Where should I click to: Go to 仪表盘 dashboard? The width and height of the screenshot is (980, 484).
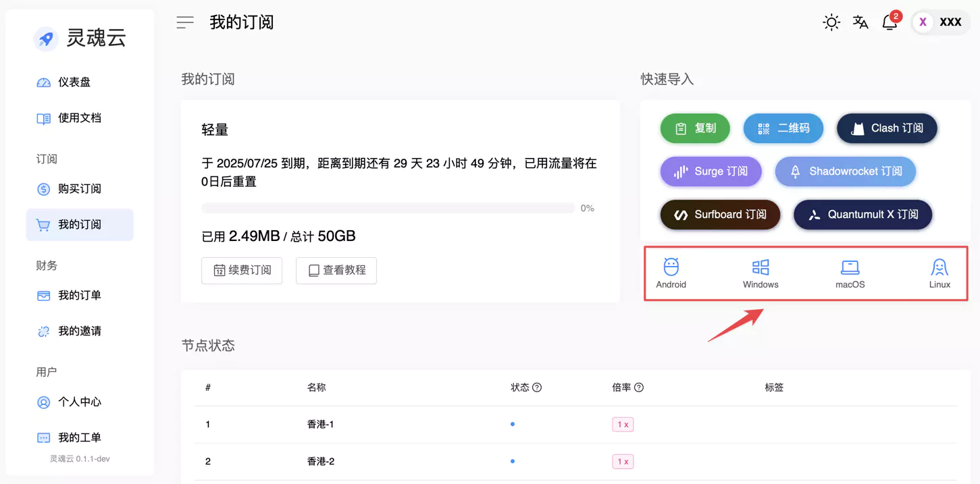80,82
